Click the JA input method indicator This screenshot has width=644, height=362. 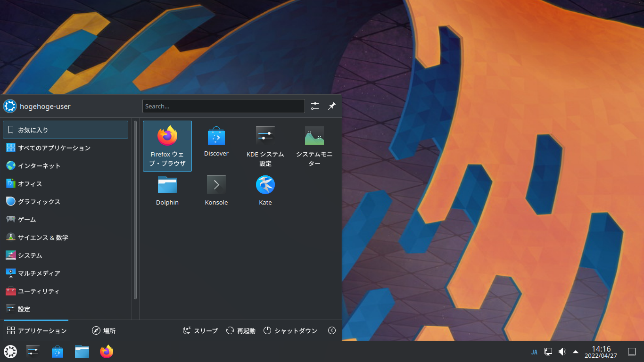(534, 352)
